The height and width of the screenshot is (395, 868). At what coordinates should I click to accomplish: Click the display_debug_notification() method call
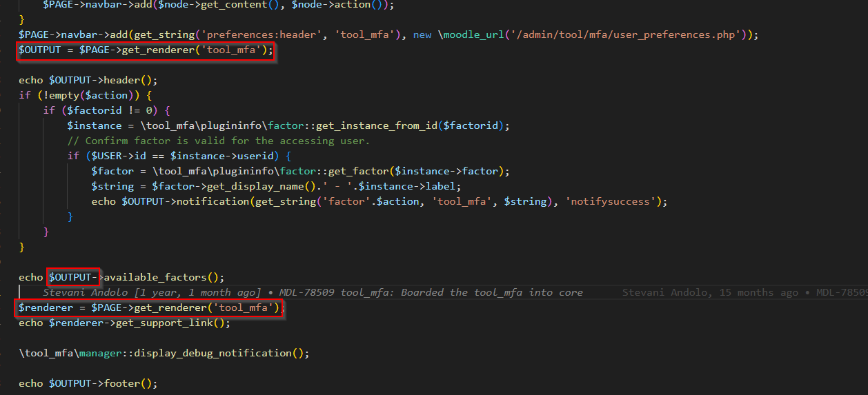click(219, 353)
